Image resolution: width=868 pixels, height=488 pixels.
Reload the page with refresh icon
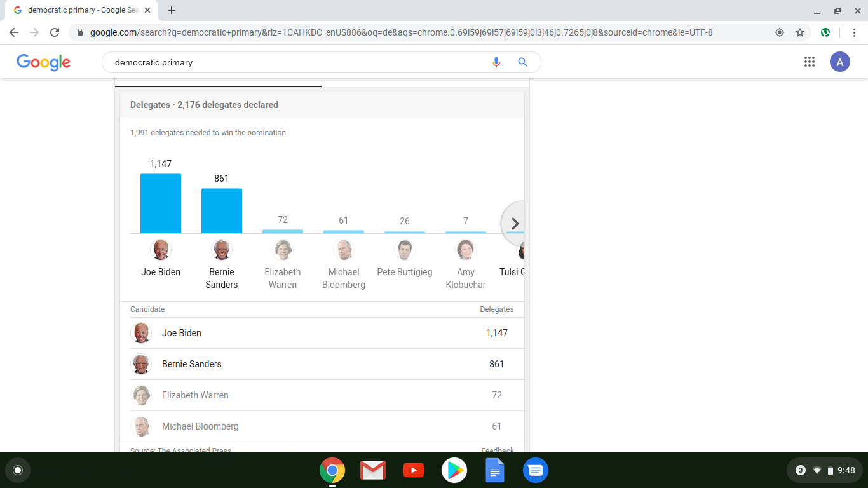pos(55,32)
